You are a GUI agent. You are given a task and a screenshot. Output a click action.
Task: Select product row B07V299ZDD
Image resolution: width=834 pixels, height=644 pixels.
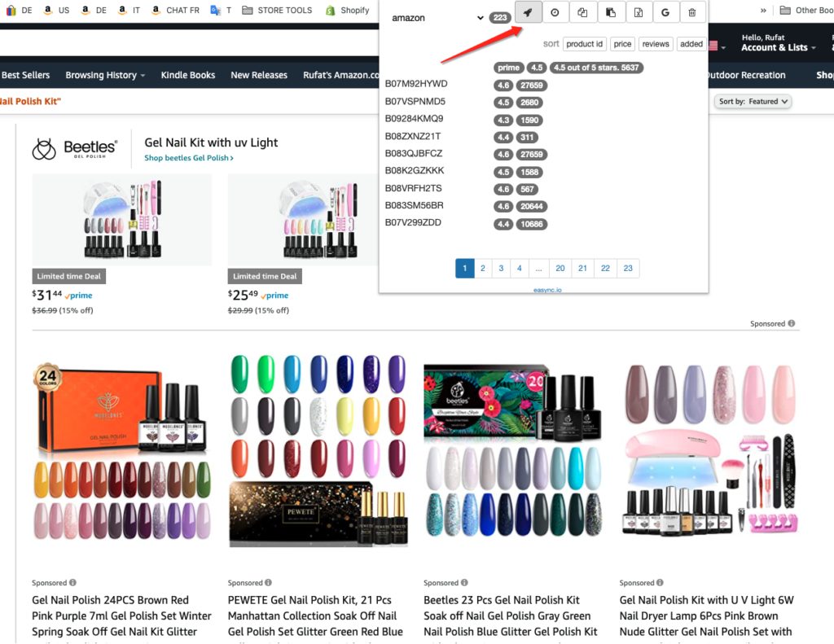click(x=413, y=223)
